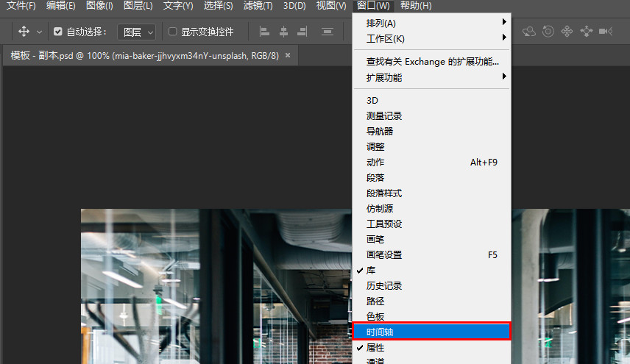Click the 3D pan object icon
Screen dimensions: 630x364
pos(567,32)
